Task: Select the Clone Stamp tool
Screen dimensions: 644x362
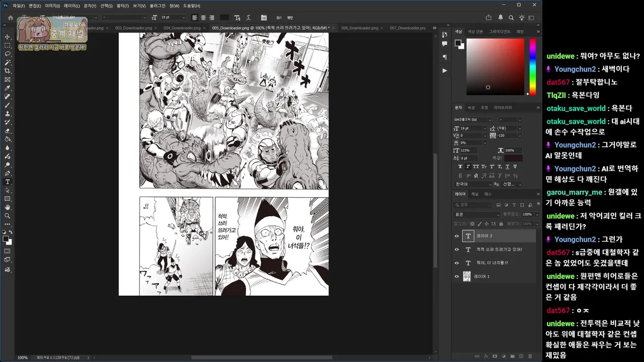Action: coord(8,114)
